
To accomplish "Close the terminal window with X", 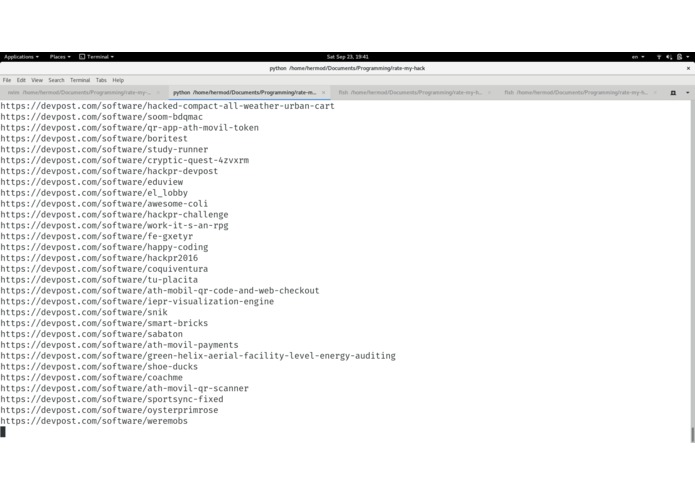I will point(688,68).
